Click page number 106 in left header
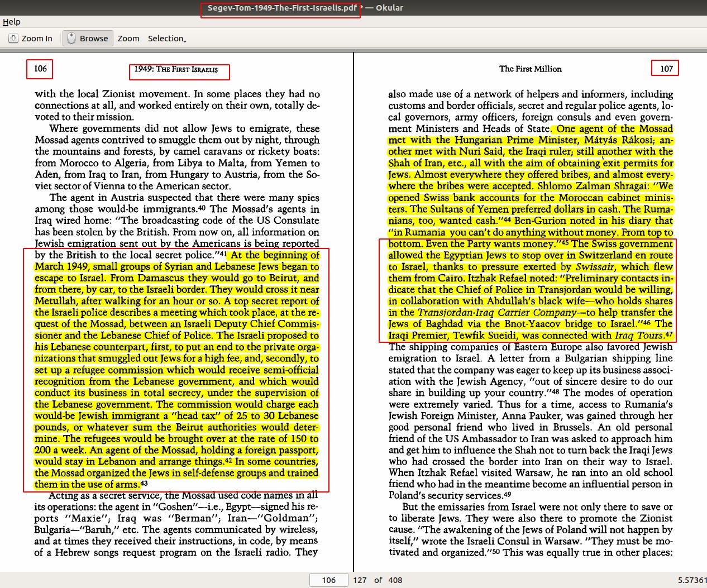The width and height of the screenshot is (707, 588). (40, 69)
